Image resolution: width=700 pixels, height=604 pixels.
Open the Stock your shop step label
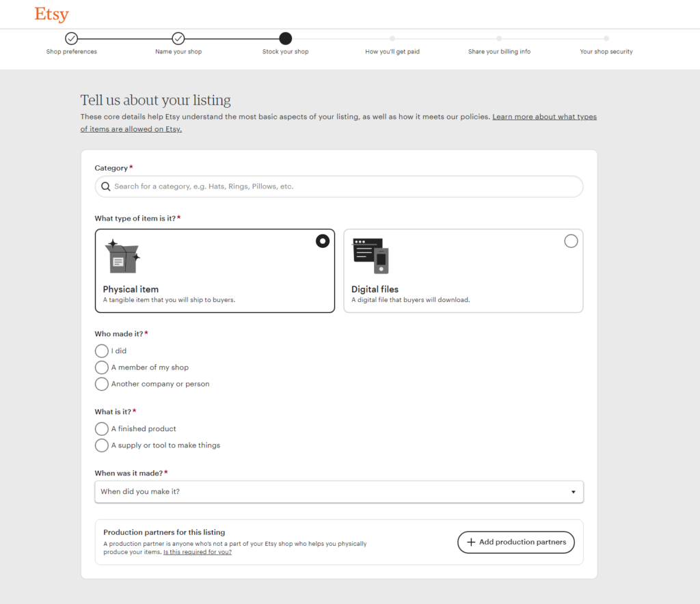pos(285,52)
